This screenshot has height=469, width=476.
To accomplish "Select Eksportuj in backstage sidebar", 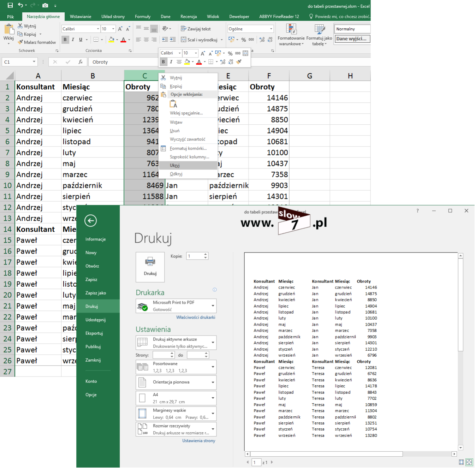I will (98, 333).
